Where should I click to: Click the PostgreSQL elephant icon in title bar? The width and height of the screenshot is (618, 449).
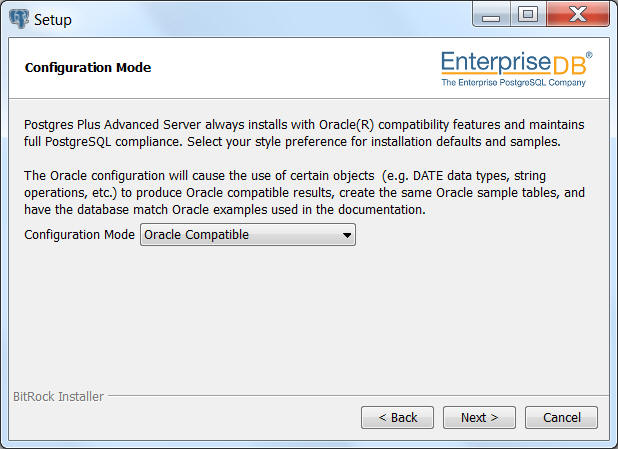point(19,19)
